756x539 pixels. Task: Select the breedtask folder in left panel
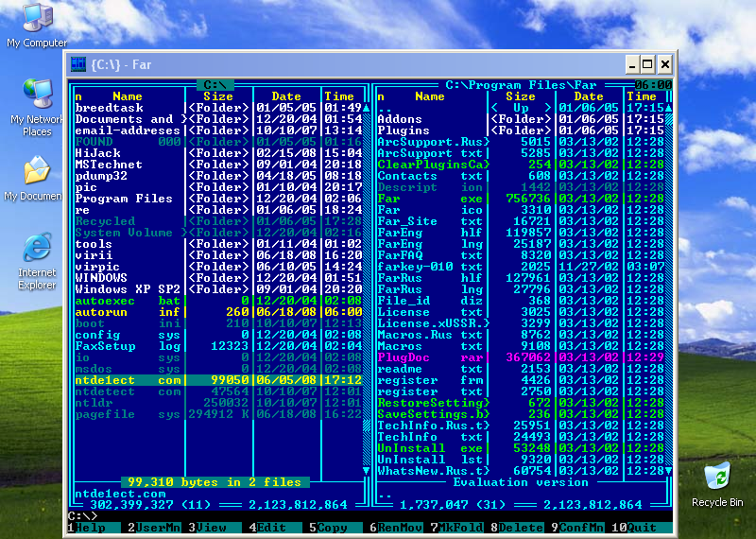pyautogui.click(x=218, y=108)
